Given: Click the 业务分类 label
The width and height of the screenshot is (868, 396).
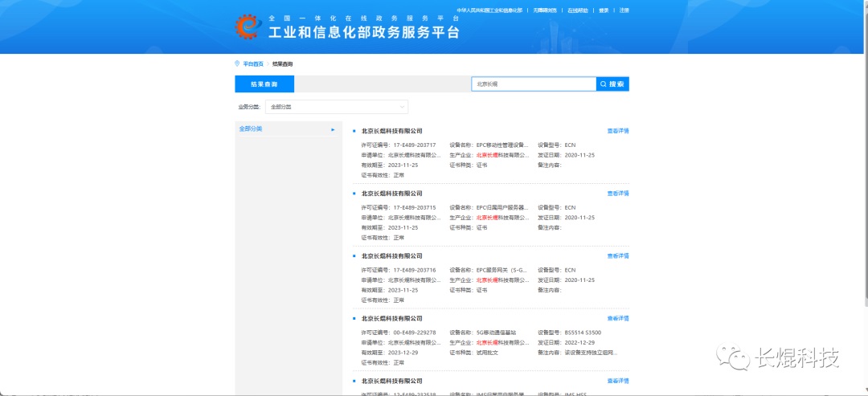Looking at the screenshot, I should point(249,107).
